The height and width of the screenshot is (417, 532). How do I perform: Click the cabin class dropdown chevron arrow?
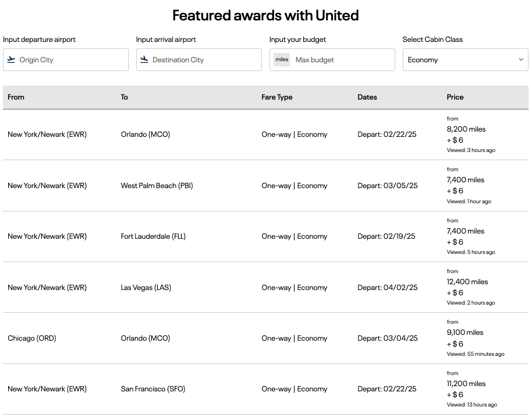click(x=521, y=59)
